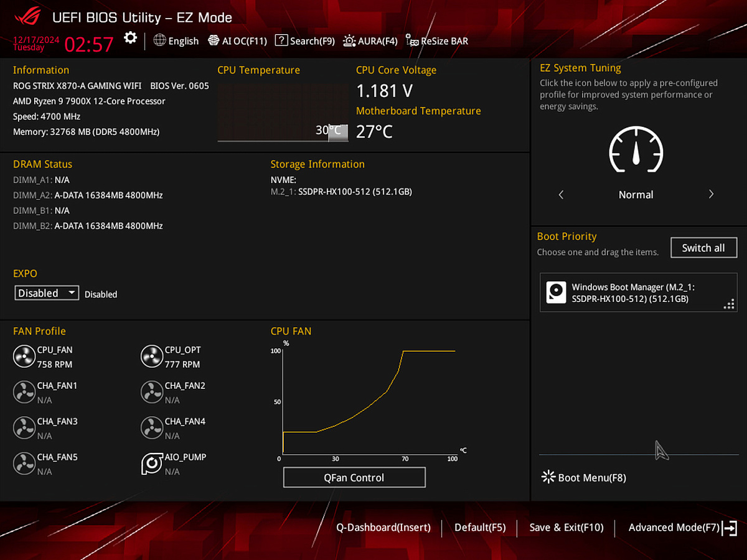Select next EZ tuning profile arrow
The height and width of the screenshot is (560, 747).
click(711, 194)
